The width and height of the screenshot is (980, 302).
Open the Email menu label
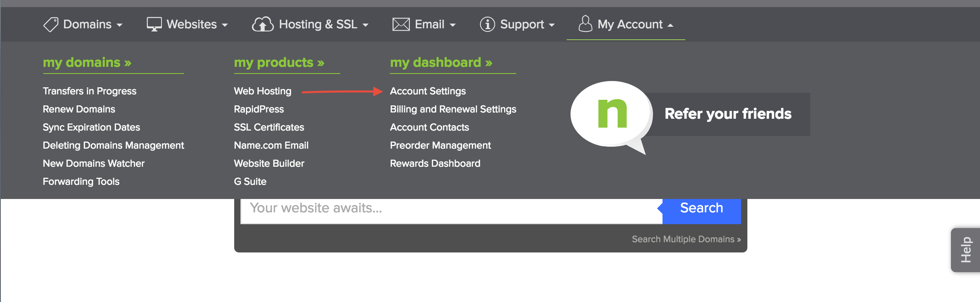[x=429, y=24]
